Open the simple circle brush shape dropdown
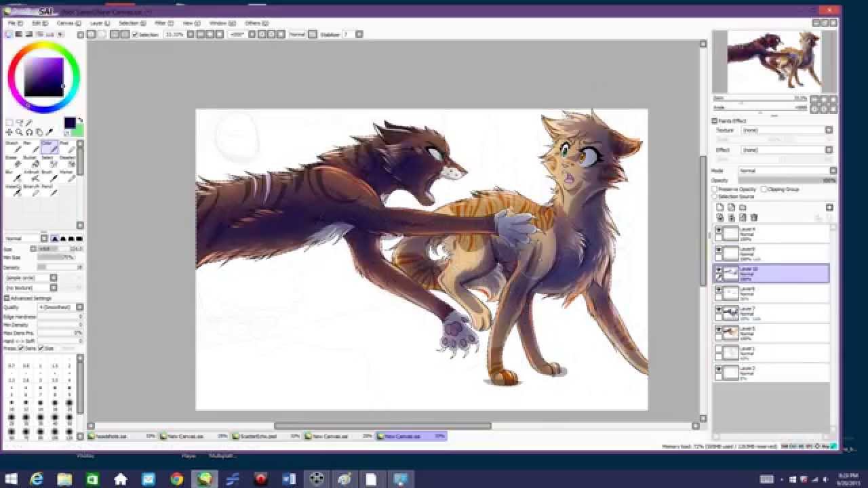The image size is (868, 488). click(31, 278)
